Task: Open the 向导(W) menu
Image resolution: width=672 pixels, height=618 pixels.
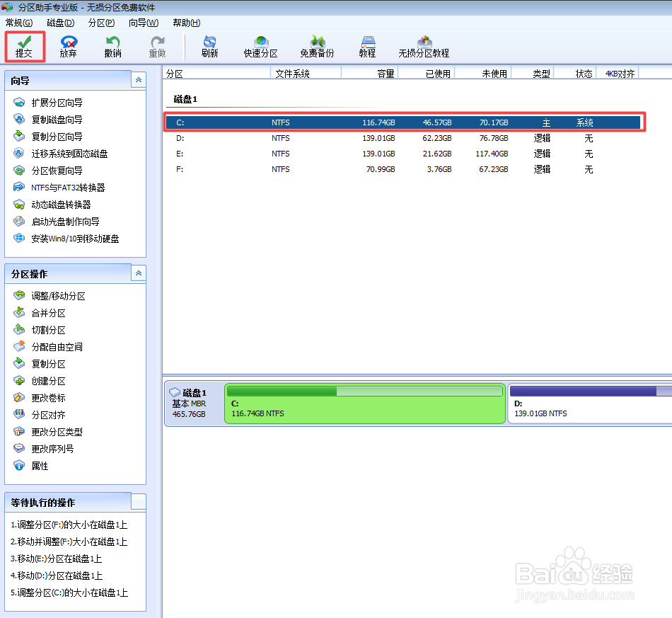Action: tap(144, 23)
